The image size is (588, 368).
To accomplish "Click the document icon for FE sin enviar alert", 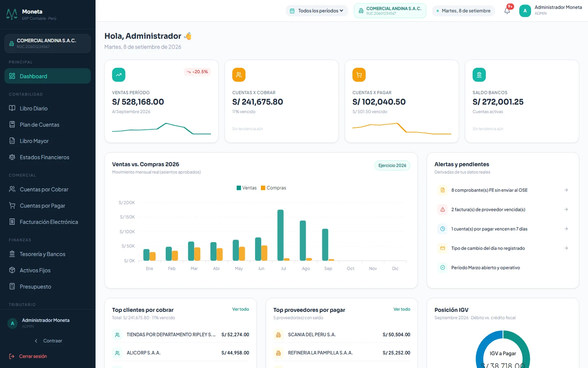I will pyautogui.click(x=442, y=190).
